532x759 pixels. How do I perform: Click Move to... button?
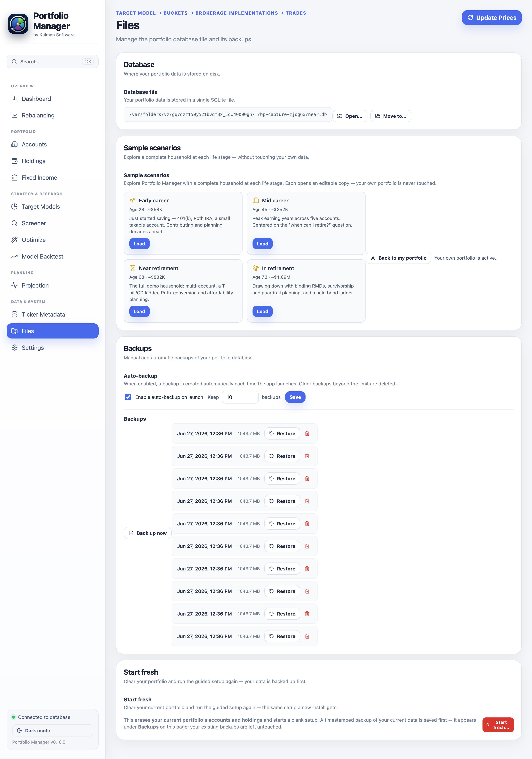click(391, 116)
